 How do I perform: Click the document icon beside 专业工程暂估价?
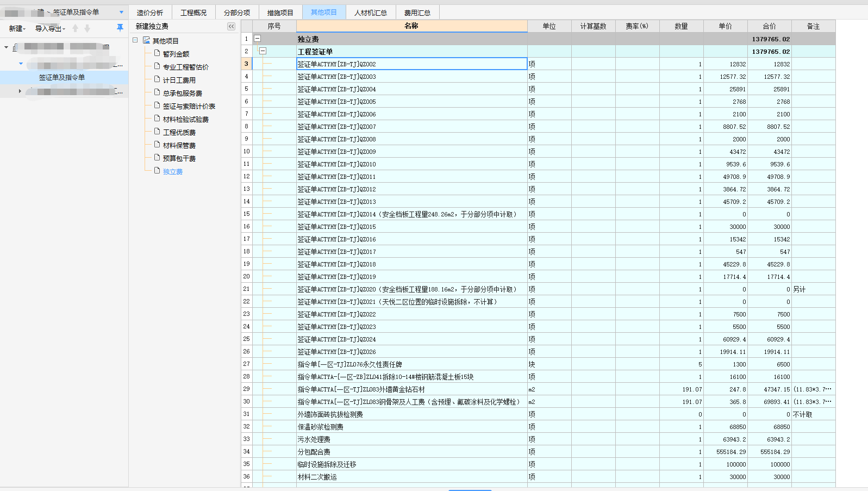coord(157,66)
